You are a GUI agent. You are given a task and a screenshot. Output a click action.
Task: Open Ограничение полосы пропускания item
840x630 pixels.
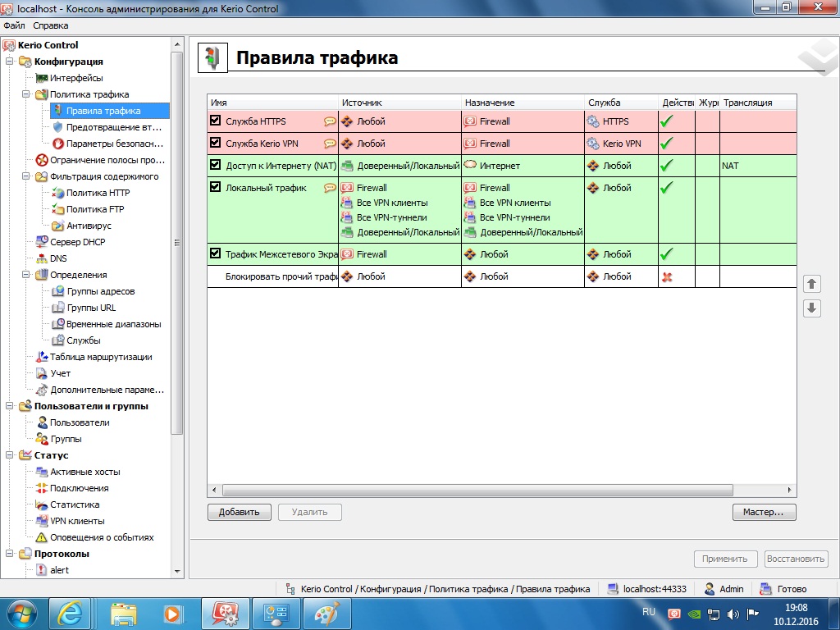[x=100, y=160]
